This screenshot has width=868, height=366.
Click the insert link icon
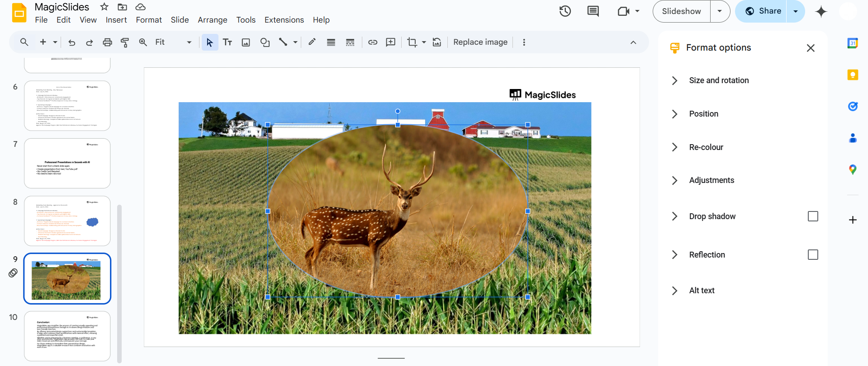pyautogui.click(x=373, y=42)
